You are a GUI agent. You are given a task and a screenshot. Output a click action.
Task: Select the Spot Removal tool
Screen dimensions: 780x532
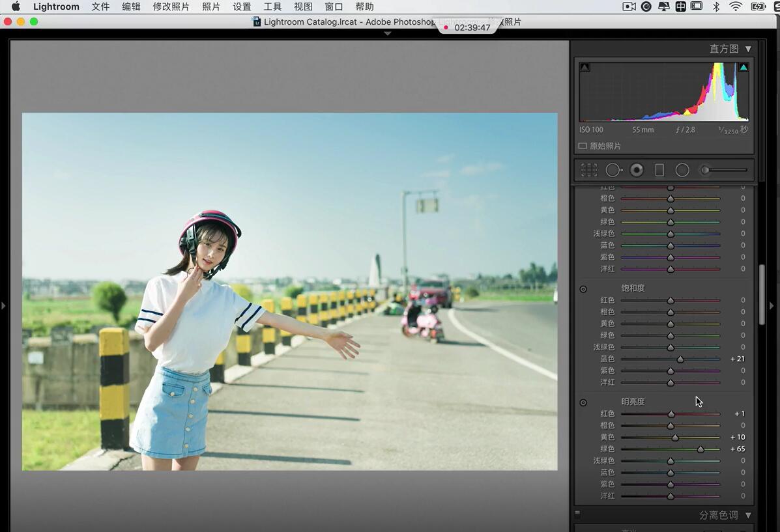click(614, 170)
